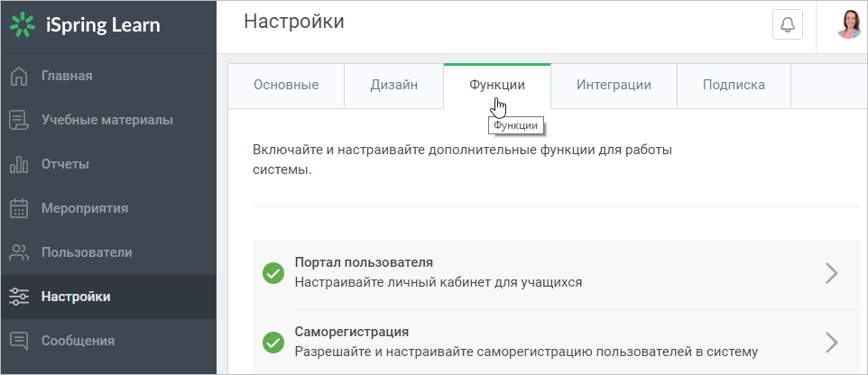Expand the Саморегистрация chevron arrow
Image resolution: width=868 pixels, height=375 pixels.
(x=832, y=343)
